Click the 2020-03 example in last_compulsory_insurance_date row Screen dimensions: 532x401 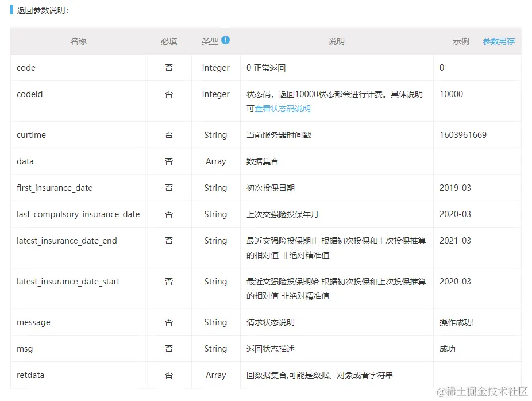(x=456, y=214)
